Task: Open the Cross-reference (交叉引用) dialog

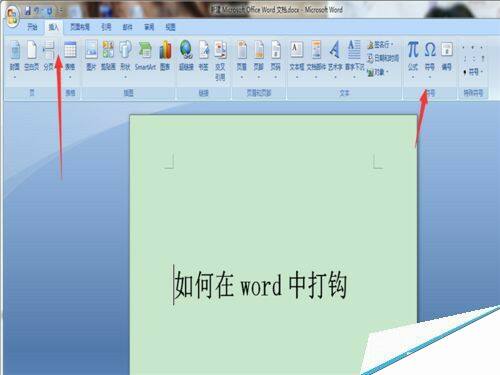Action: (220, 61)
